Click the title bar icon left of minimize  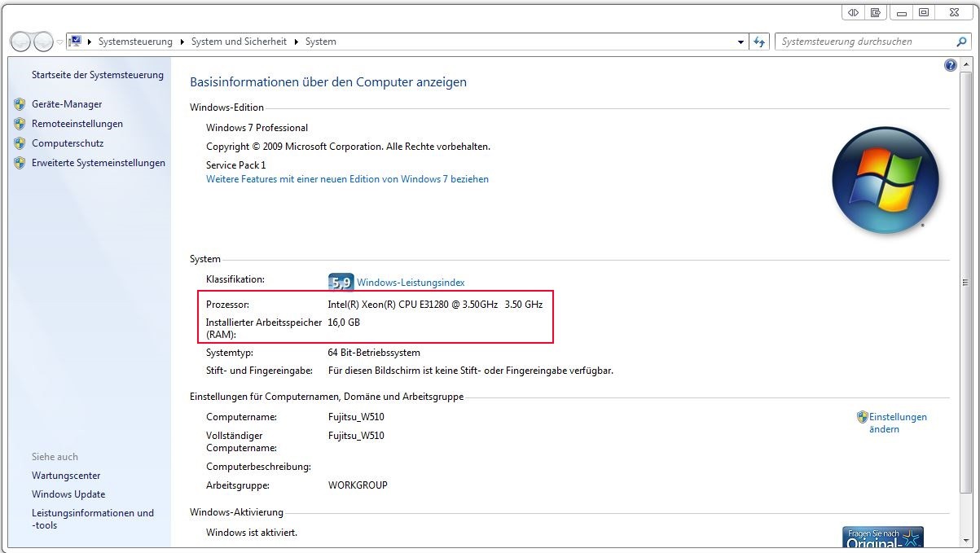pos(876,12)
